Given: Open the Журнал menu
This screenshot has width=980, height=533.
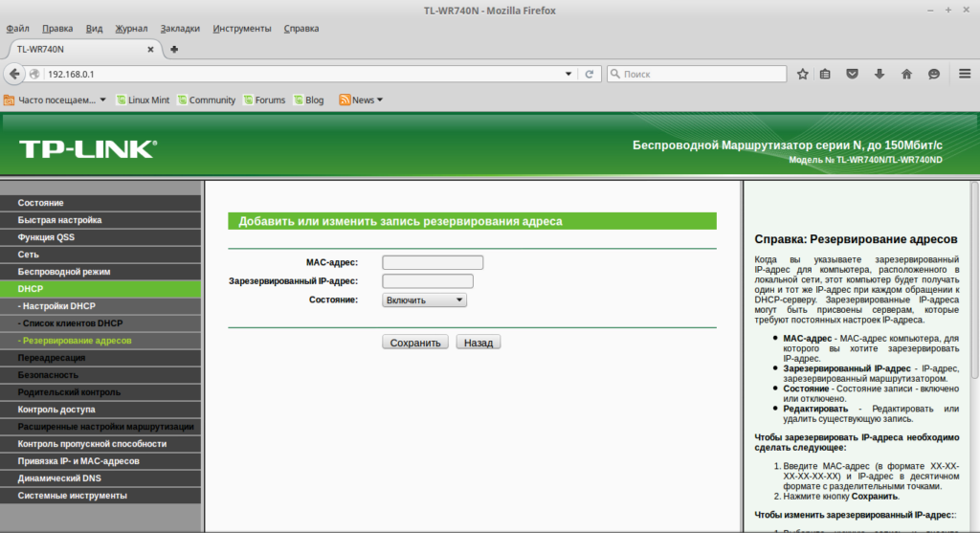Looking at the screenshot, I should [131, 28].
